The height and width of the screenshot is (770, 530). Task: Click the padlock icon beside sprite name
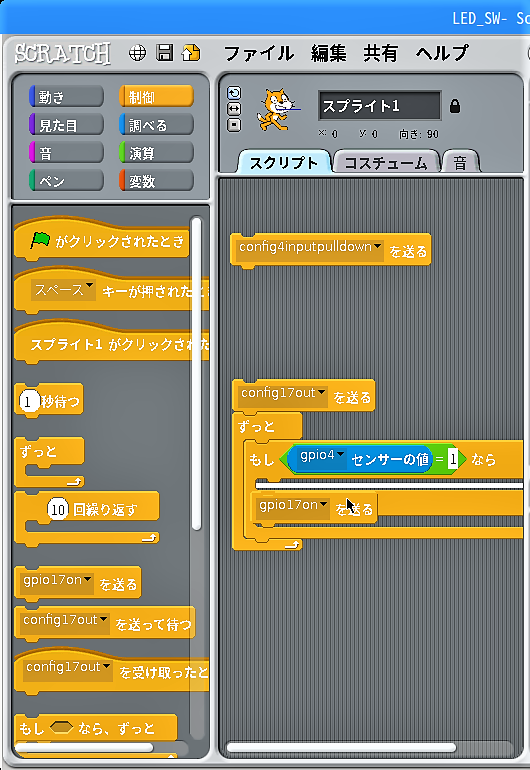(455, 106)
